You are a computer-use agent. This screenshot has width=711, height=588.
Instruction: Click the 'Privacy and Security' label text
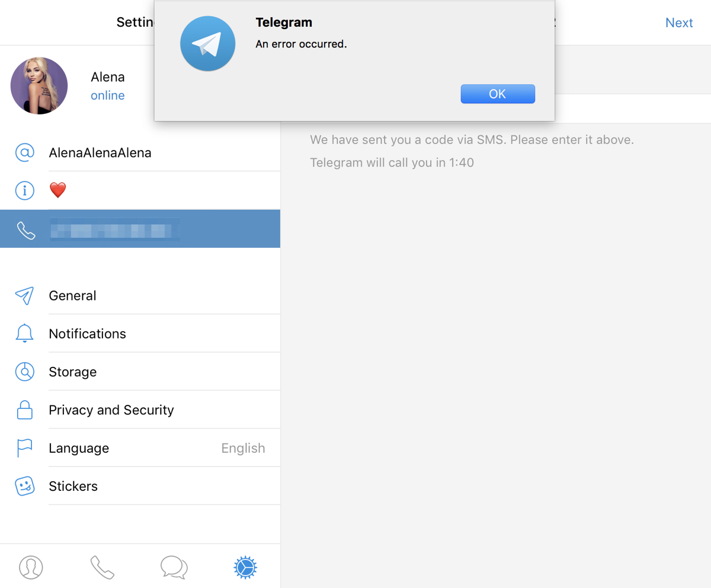coord(111,410)
